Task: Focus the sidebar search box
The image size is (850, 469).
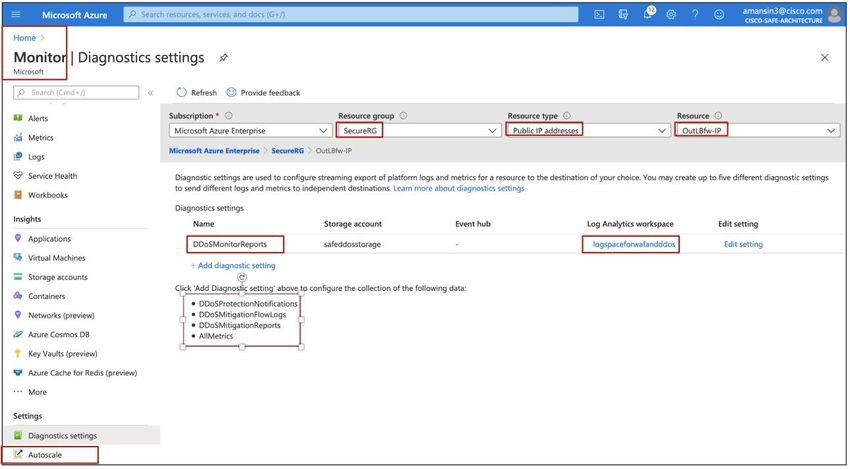Action: click(76, 93)
